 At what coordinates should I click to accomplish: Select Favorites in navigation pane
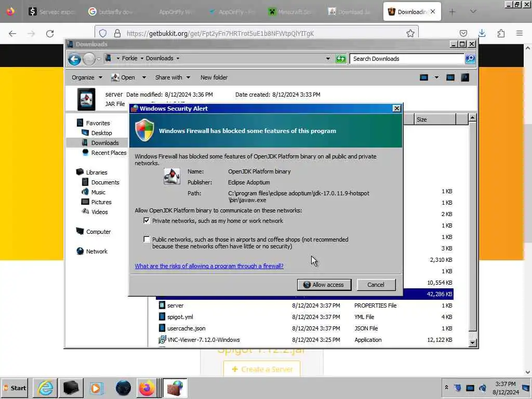[x=98, y=123]
